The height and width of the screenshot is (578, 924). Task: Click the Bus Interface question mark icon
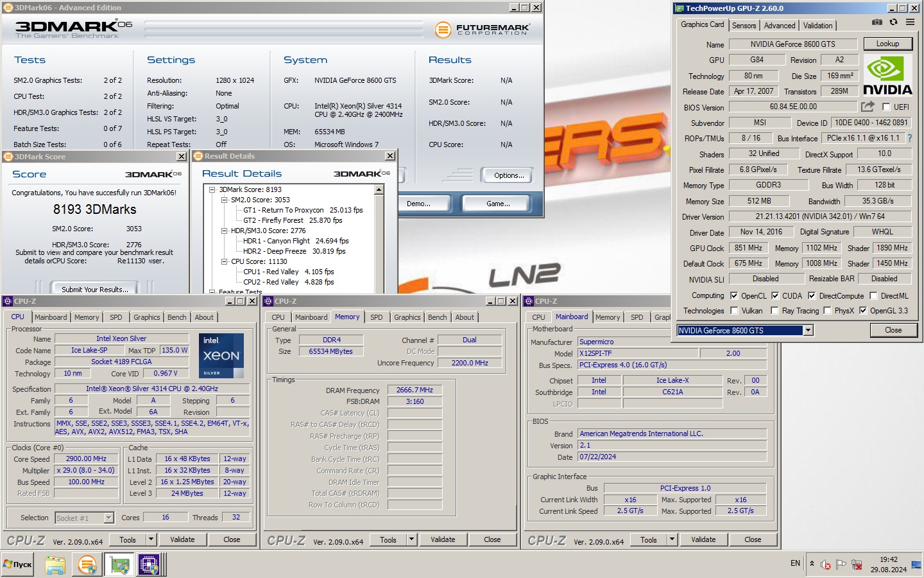(909, 138)
